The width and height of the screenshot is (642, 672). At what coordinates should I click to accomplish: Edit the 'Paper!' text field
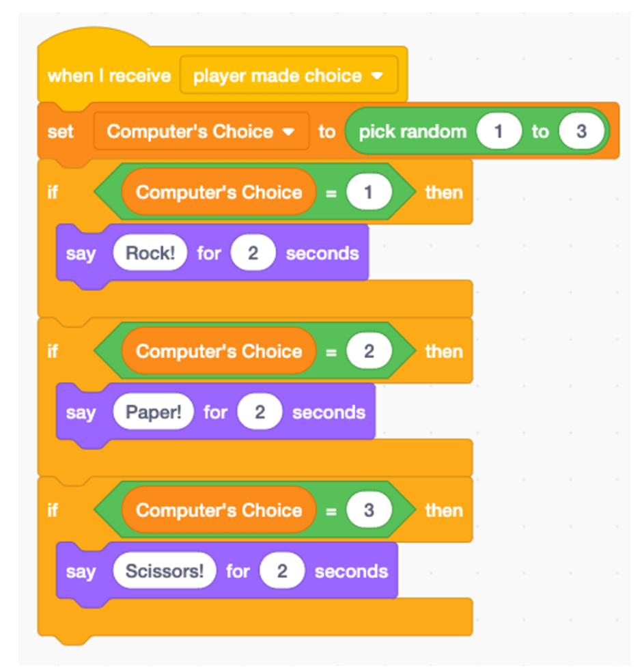tap(154, 412)
